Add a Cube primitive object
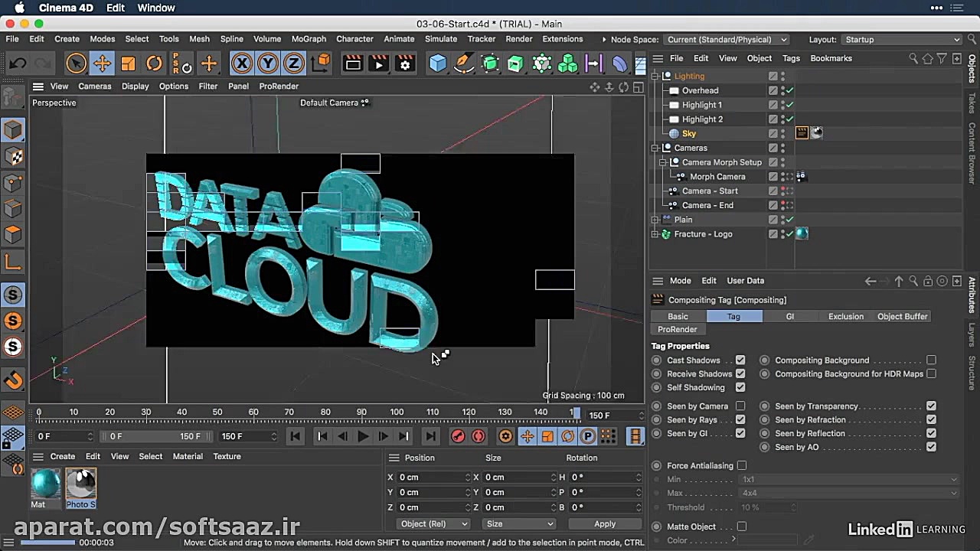980x551 pixels. click(x=437, y=64)
